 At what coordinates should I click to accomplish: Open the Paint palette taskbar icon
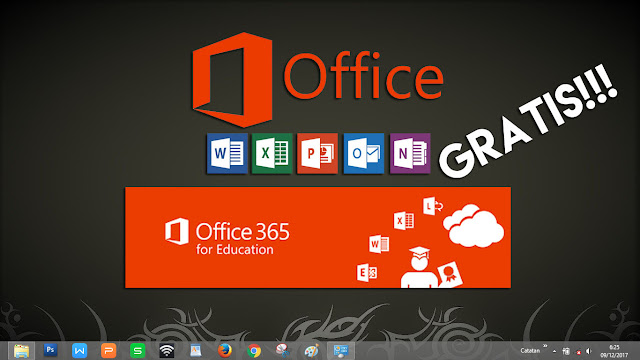(x=311, y=351)
